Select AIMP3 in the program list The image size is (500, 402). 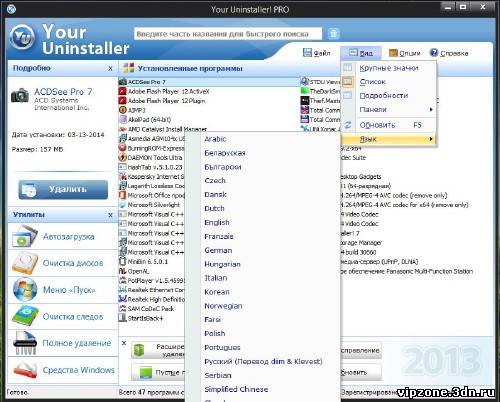click(132, 110)
